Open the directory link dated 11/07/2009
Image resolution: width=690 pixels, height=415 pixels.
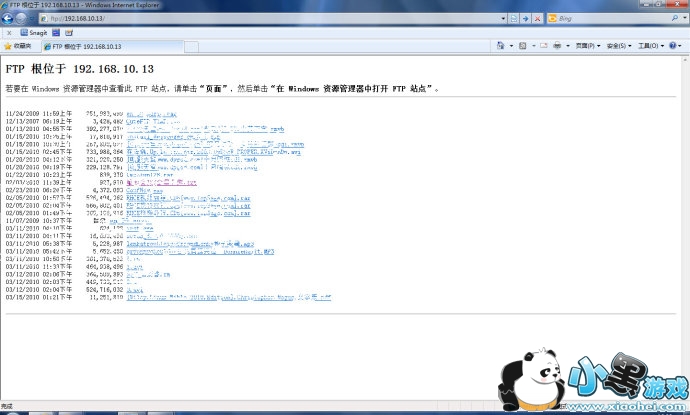pos(130,220)
